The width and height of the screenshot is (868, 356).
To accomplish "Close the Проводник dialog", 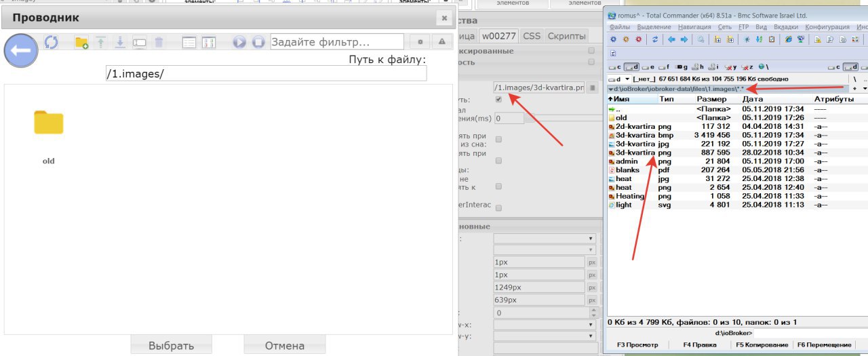I will [x=444, y=18].
